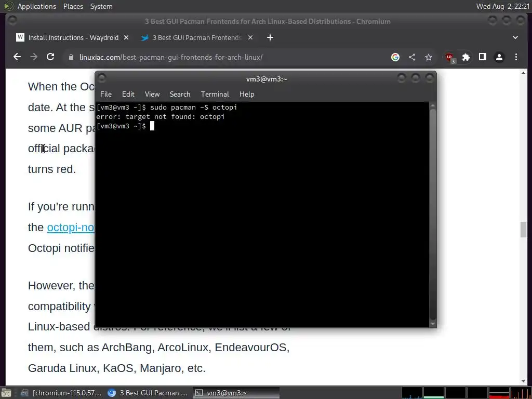Viewport: 532px width, 399px height.
Task: Click the clock Wed Aug 2, 22:21
Action: [x=503, y=6]
